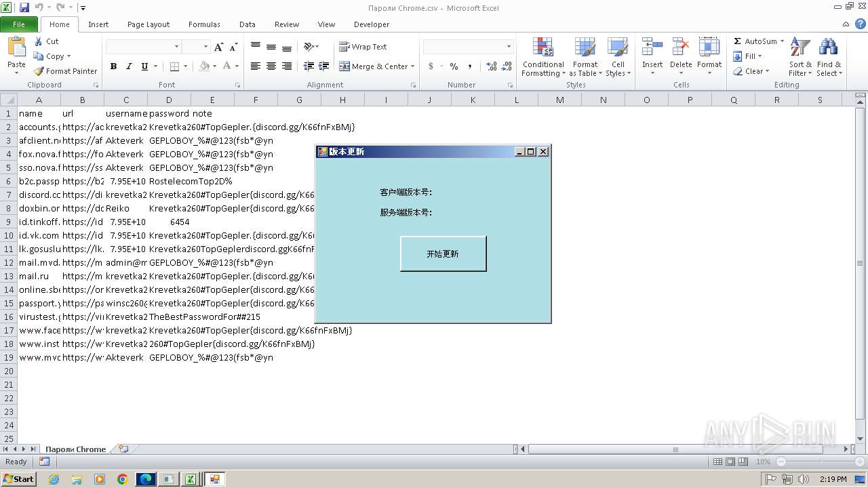Toggle Align Text Right
868x488 pixels.
287,66
